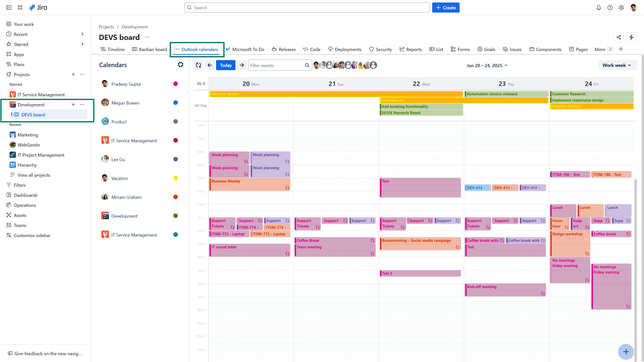Toggle Vacation calendar yellow dot
The height and width of the screenshot is (362, 644).
click(176, 178)
